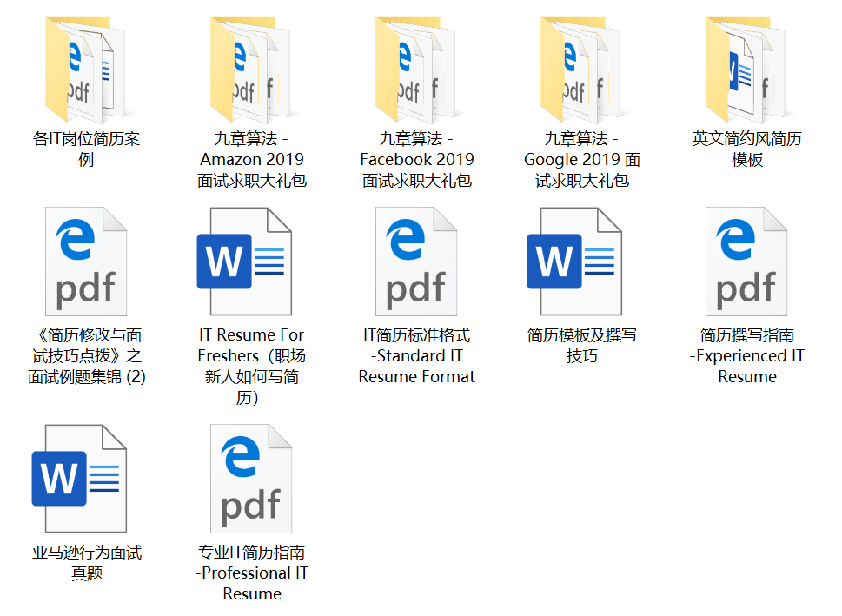Select the IT Resume For Freshers Word icon
The height and width of the screenshot is (616, 842).
coord(244,262)
